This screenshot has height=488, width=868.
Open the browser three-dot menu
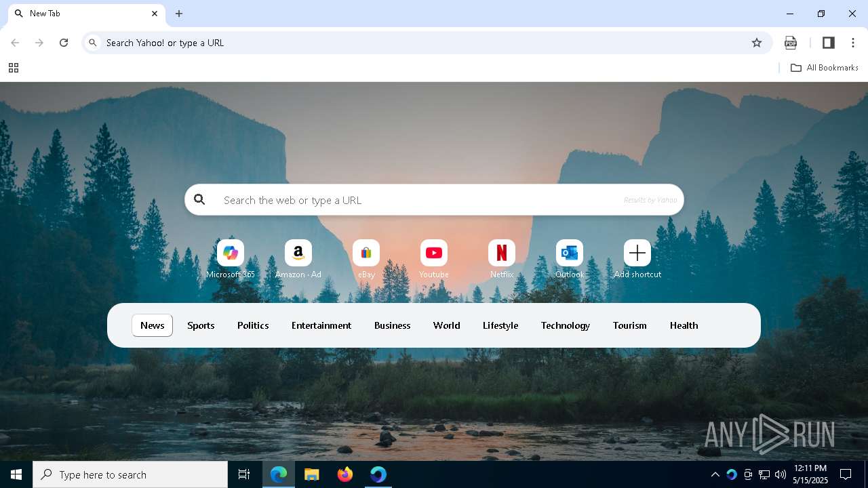tap(853, 43)
